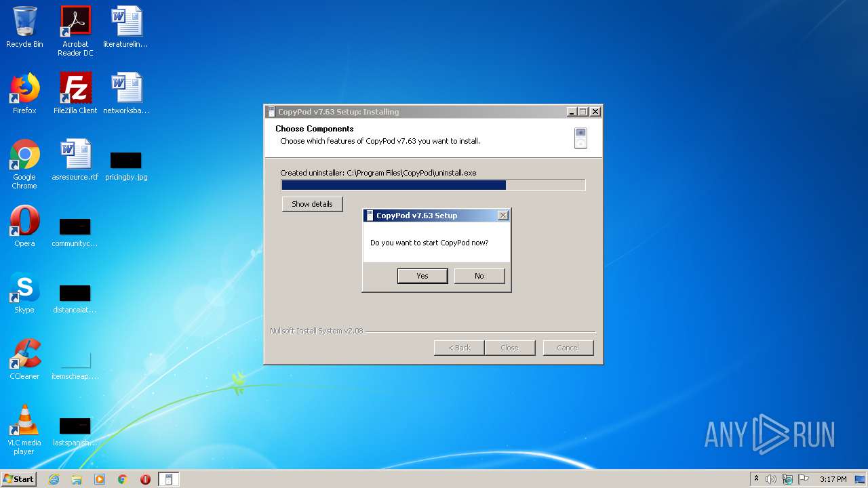This screenshot has height=488, width=868.
Task: Open the network tray icon
Action: (x=787, y=479)
